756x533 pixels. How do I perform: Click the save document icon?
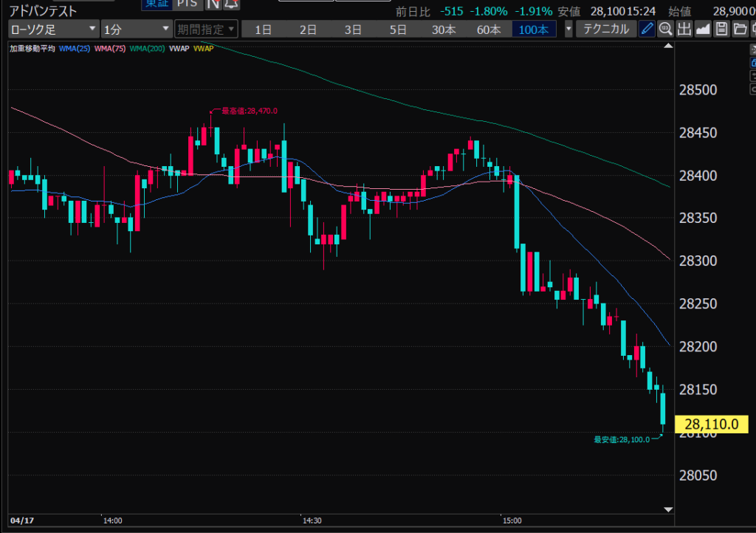point(721,30)
